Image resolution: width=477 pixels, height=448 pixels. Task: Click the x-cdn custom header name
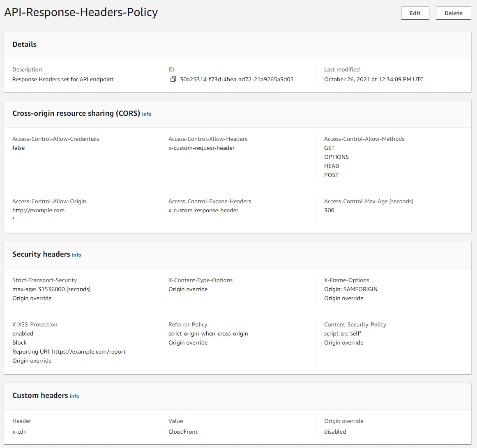click(19, 432)
